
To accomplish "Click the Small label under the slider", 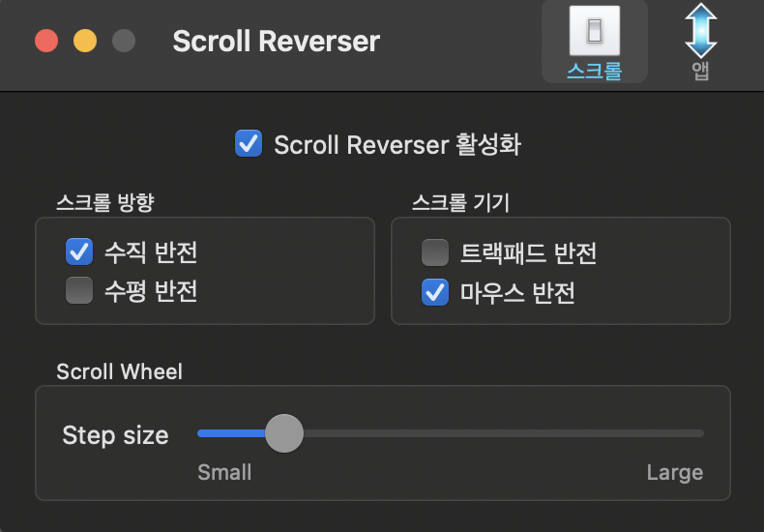I will point(224,472).
